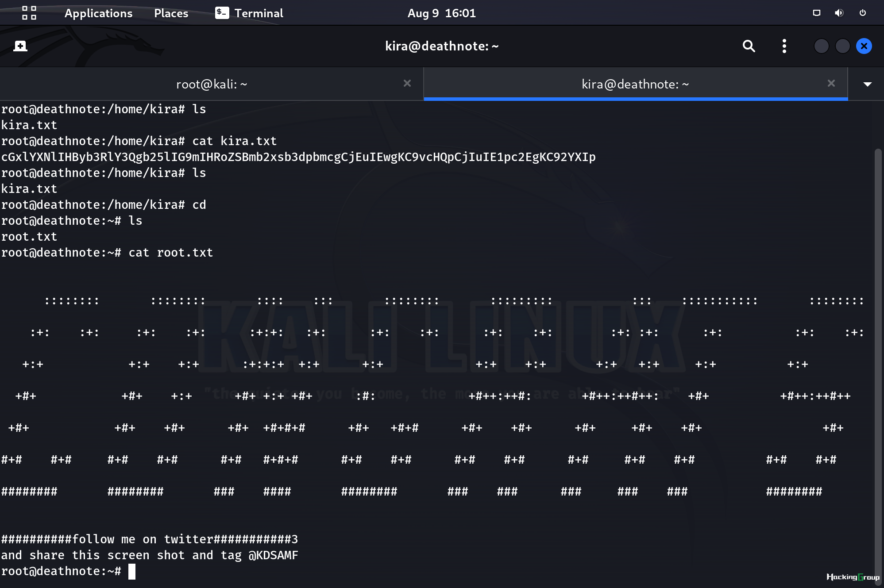884x588 pixels.
Task: Click the 'follow me on twitter' line
Action: [150, 539]
